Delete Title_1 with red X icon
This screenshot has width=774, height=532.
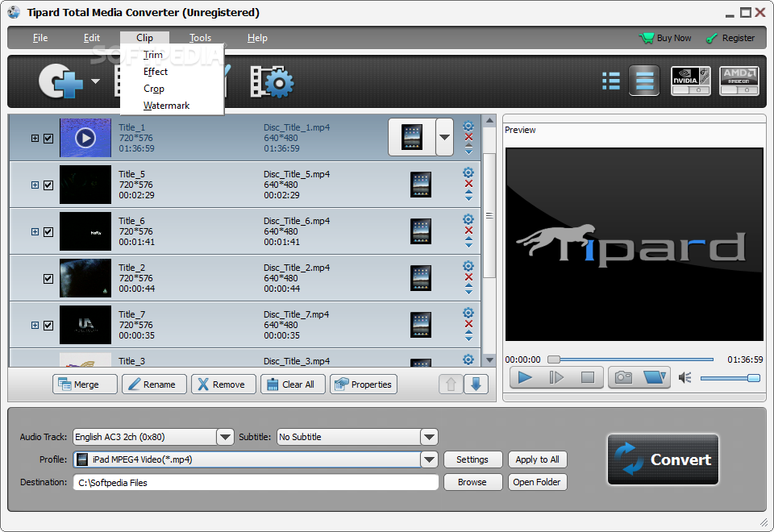click(x=468, y=137)
